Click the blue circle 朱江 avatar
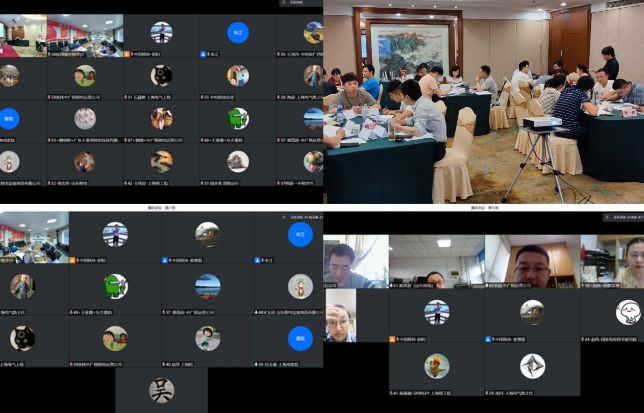Screen dimensions: 644x413 238,32
